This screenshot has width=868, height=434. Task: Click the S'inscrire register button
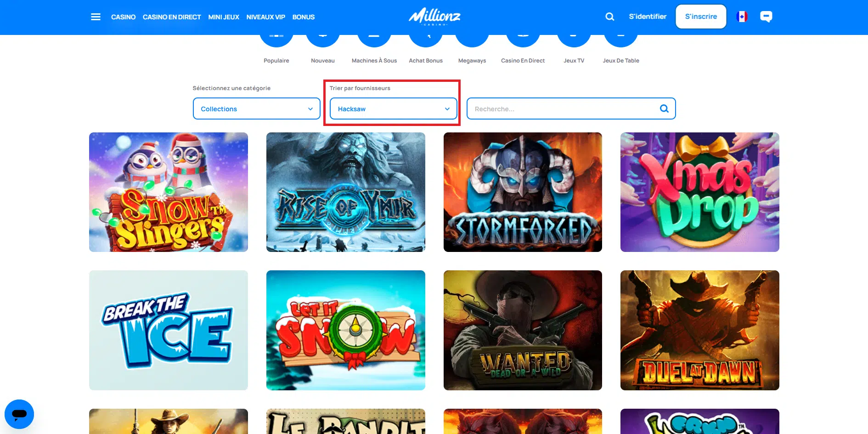click(701, 17)
